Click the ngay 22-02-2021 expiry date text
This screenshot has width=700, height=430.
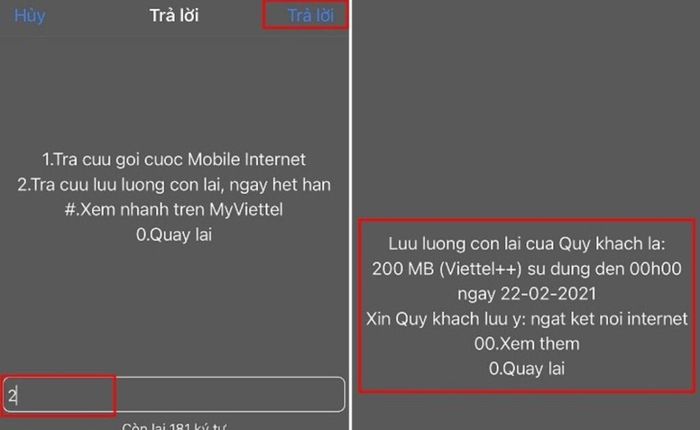527,294
